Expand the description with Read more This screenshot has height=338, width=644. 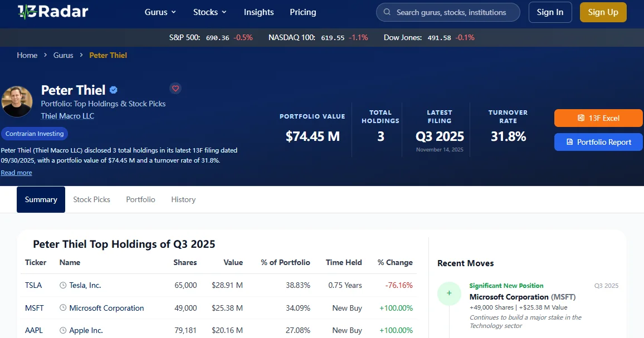(16, 173)
